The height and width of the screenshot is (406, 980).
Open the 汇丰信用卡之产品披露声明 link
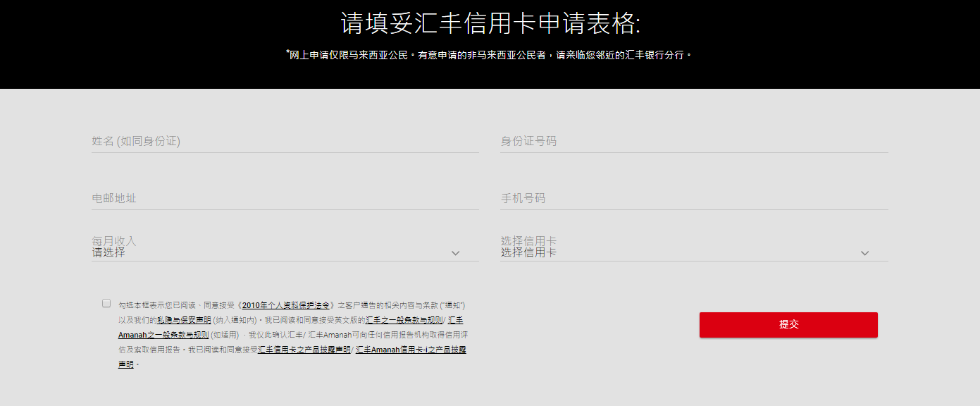tap(304, 350)
